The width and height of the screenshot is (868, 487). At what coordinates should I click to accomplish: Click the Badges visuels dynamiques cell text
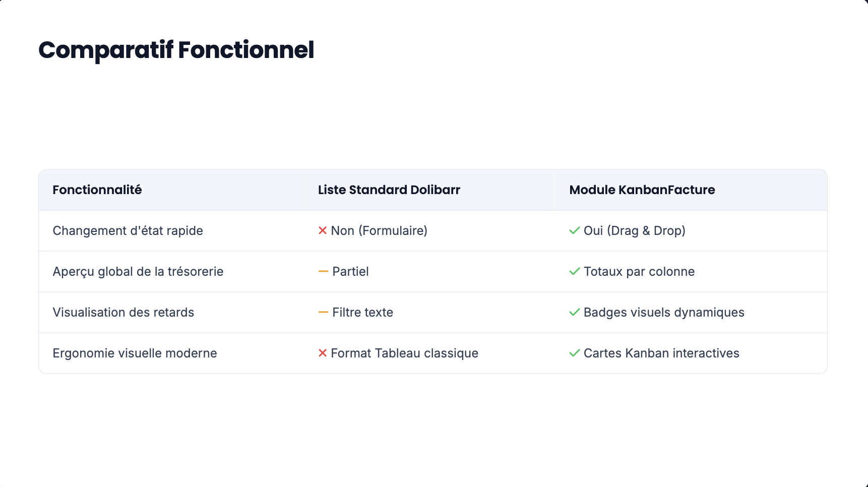664,313
